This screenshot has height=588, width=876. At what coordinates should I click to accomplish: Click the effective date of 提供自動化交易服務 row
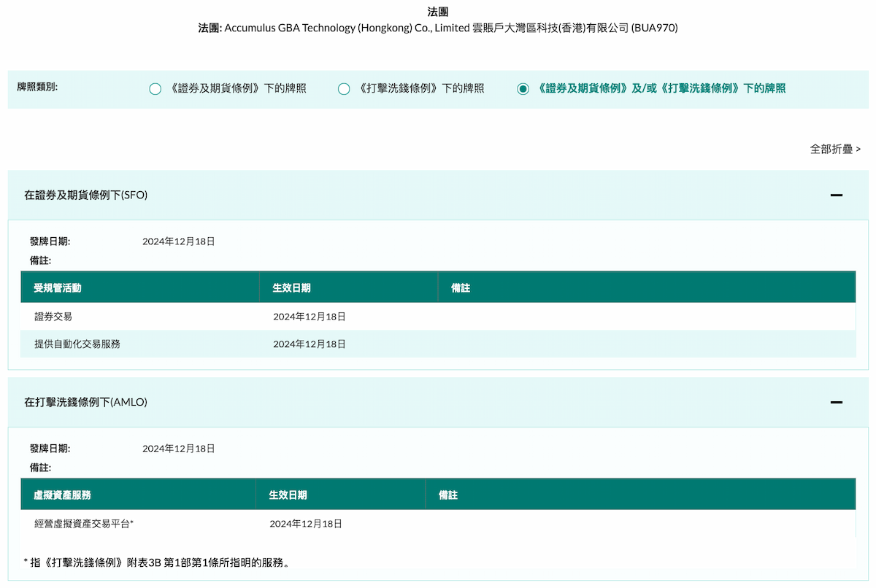(310, 344)
